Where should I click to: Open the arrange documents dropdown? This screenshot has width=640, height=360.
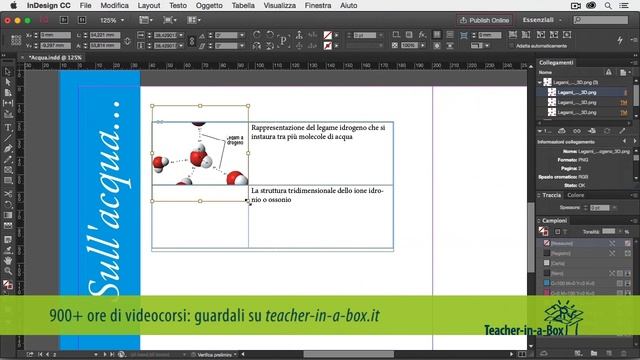[194, 20]
